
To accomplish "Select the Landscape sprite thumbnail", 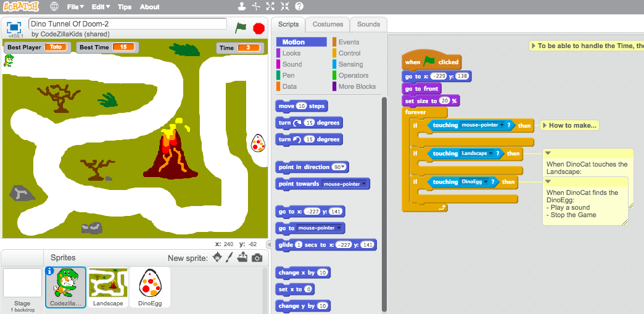I will (108, 287).
